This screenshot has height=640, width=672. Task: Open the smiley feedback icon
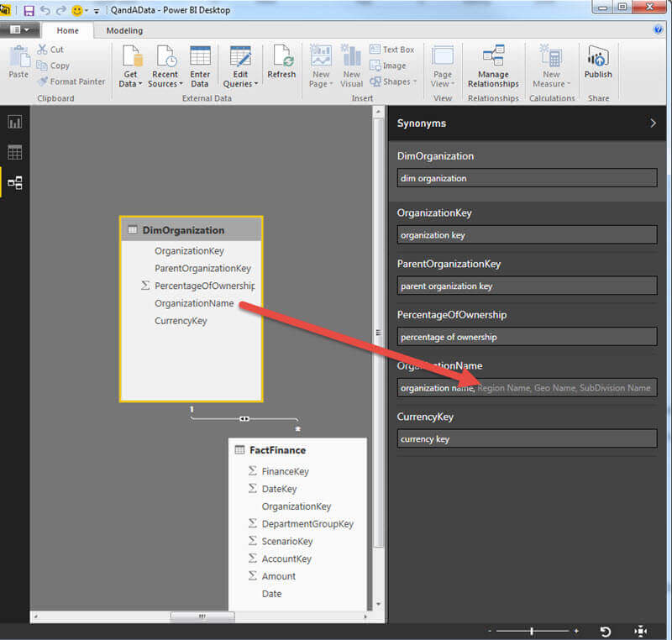(77, 10)
